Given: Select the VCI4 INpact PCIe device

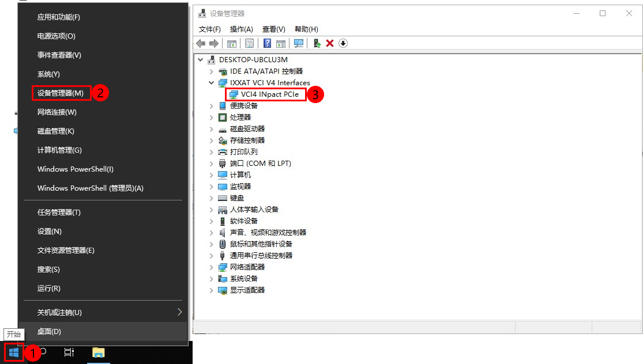Looking at the screenshot, I should pyautogui.click(x=266, y=94).
